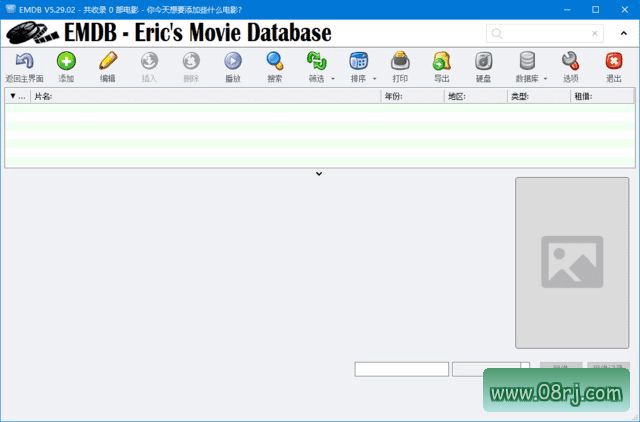Exit the program with the red 退出 icon
This screenshot has height=422, width=640.
(x=613, y=61)
